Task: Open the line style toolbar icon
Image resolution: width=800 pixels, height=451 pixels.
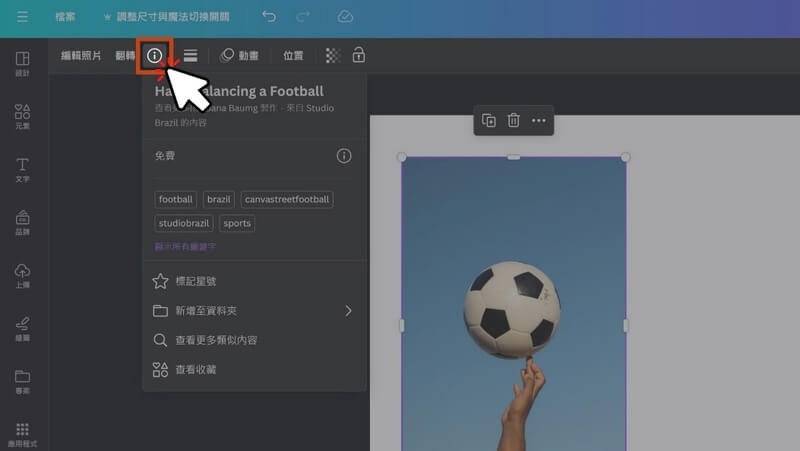Action: tap(190, 56)
